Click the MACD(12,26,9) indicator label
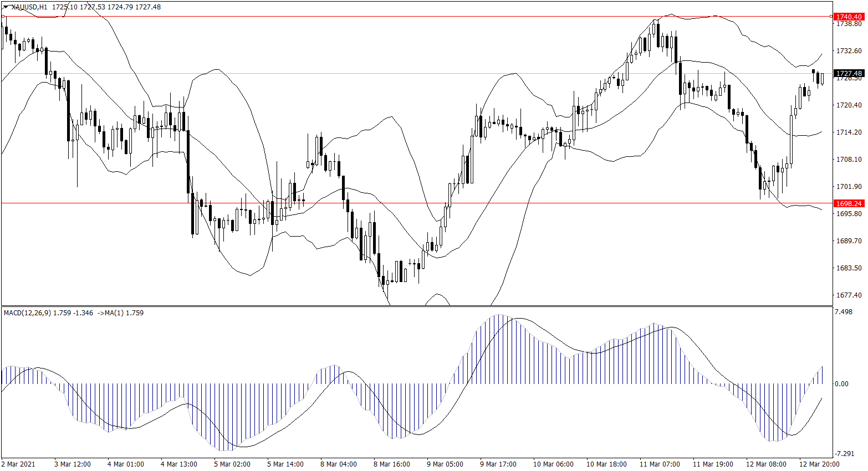 [x=27, y=313]
